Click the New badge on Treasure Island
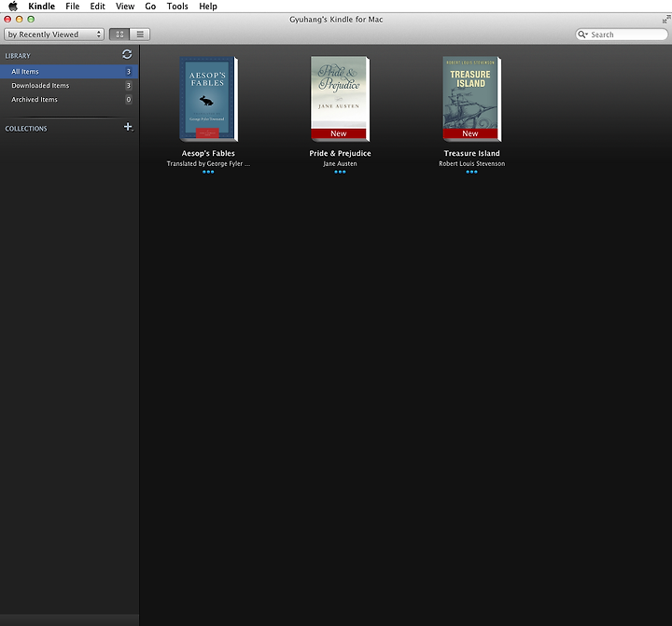 (x=470, y=133)
